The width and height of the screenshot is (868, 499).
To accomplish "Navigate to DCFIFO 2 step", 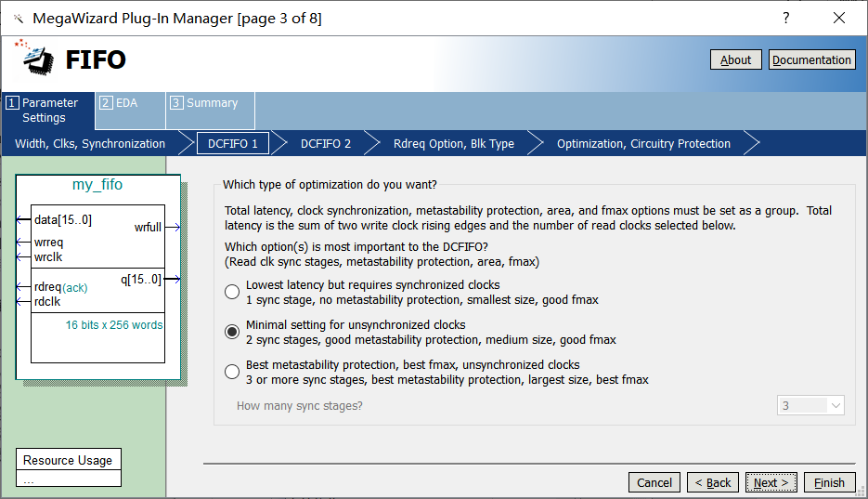I will (326, 144).
